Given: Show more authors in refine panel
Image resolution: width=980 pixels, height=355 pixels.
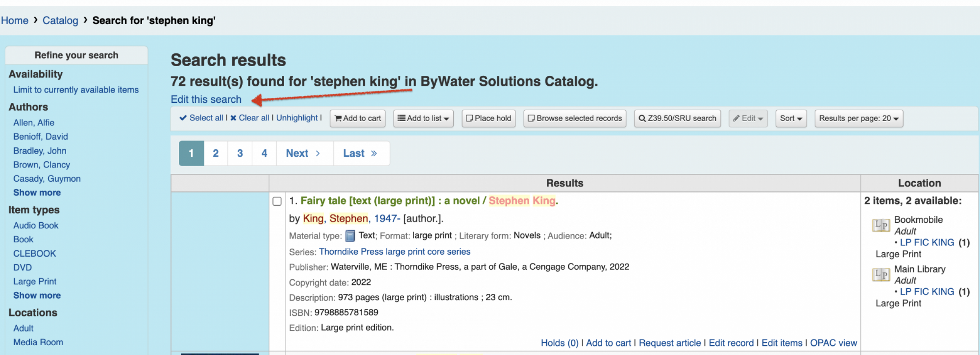Looking at the screenshot, I should click(x=37, y=193).
